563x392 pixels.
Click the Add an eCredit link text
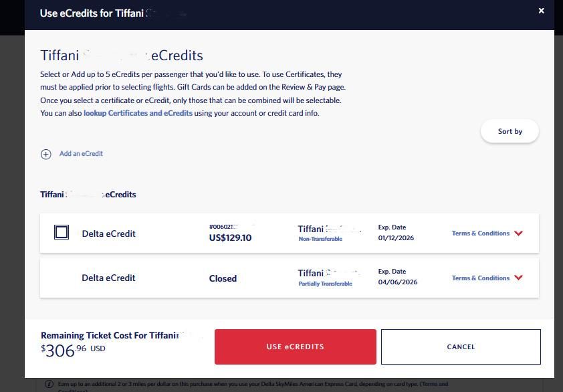81,154
